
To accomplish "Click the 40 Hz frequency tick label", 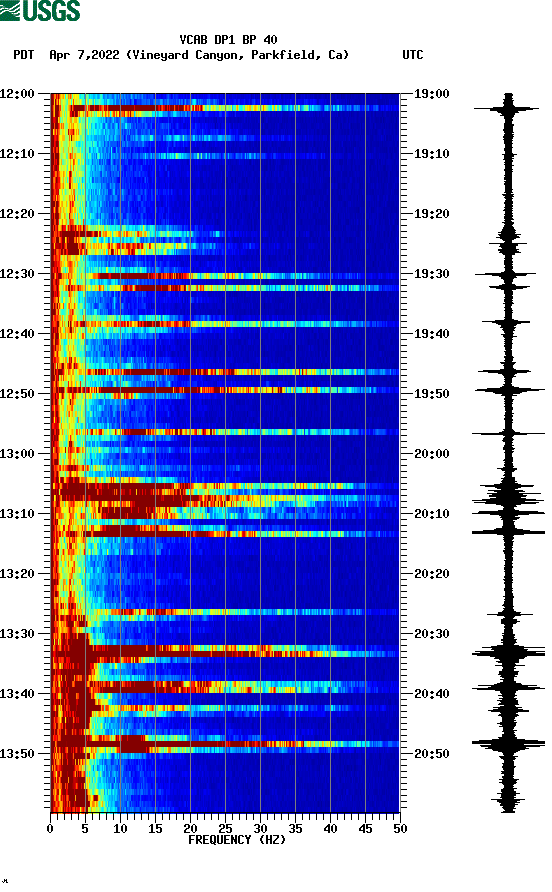I will click(331, 829).
